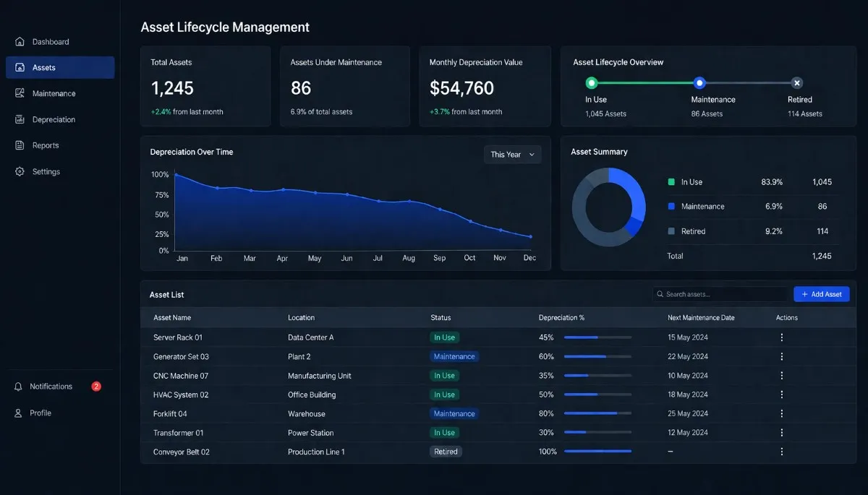
Task: Click the Assets icon in sidebar
Action: (x=20, y=68)
